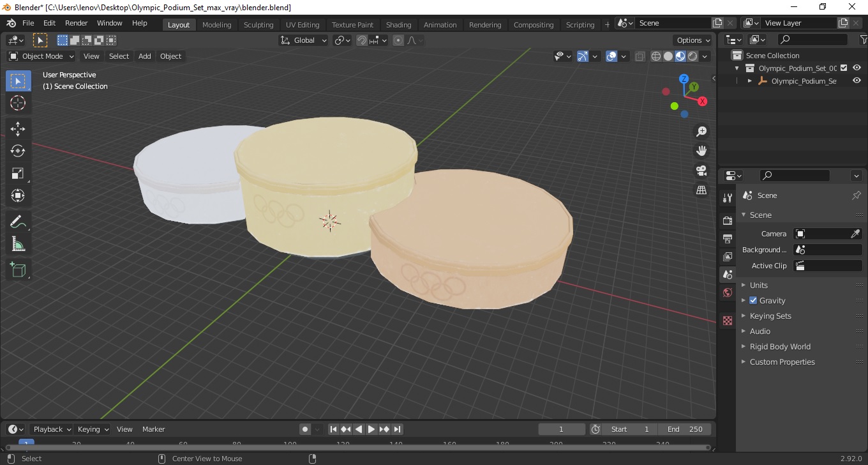Open the Options dropdown

(694, 40)
